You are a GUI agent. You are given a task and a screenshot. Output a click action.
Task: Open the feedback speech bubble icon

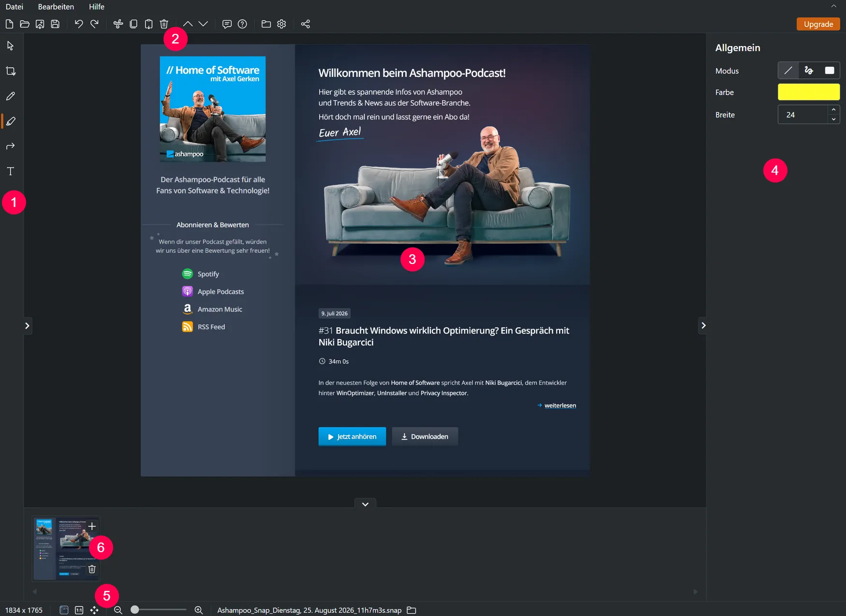(x=227, y=24)
